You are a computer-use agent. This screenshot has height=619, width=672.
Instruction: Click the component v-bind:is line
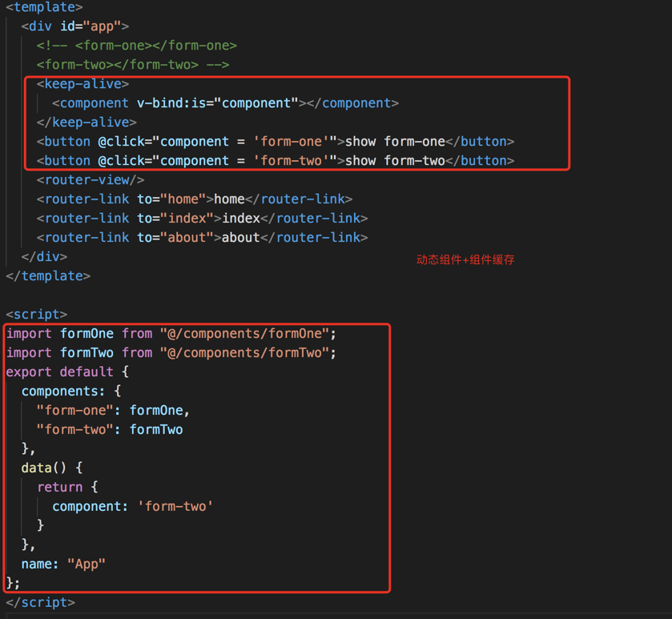pos(225,103)
